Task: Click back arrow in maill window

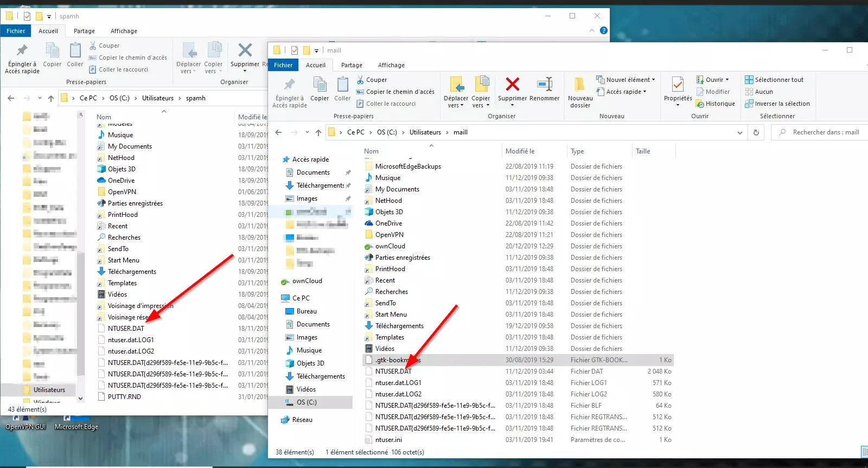Action: [x=278, y=132]
